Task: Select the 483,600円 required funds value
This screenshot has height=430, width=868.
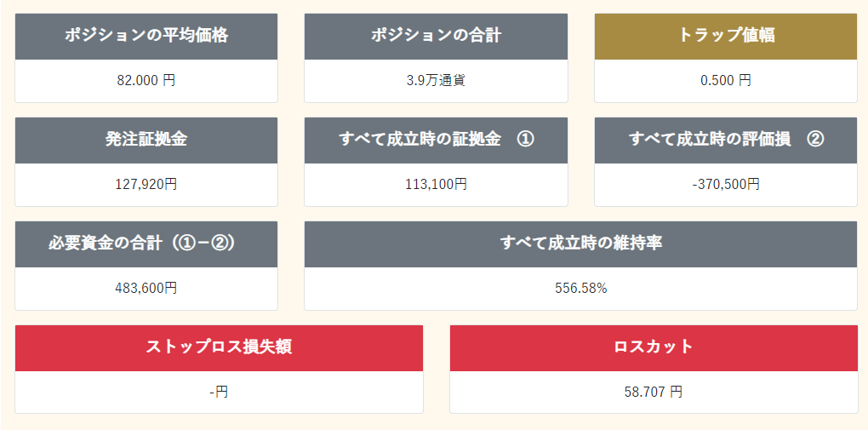Action: [x=146, y=289]
